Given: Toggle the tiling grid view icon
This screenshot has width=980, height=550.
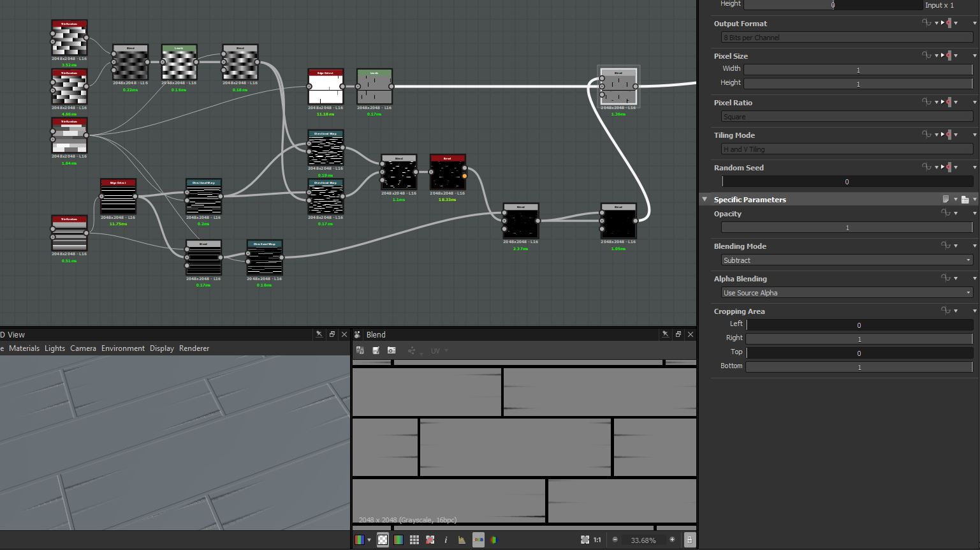Looking at the screenshot, I should pyautogui.click(x=414, y=540).
